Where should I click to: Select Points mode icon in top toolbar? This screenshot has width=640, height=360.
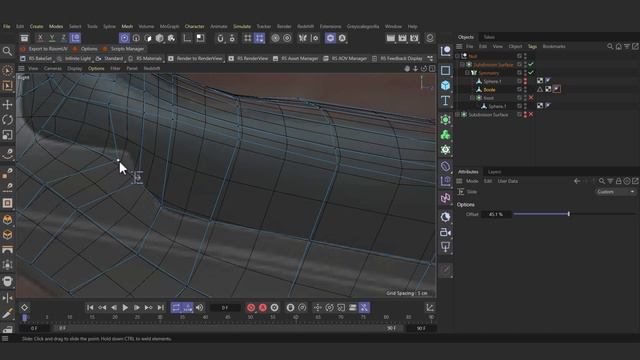click(x=124, y=38)
